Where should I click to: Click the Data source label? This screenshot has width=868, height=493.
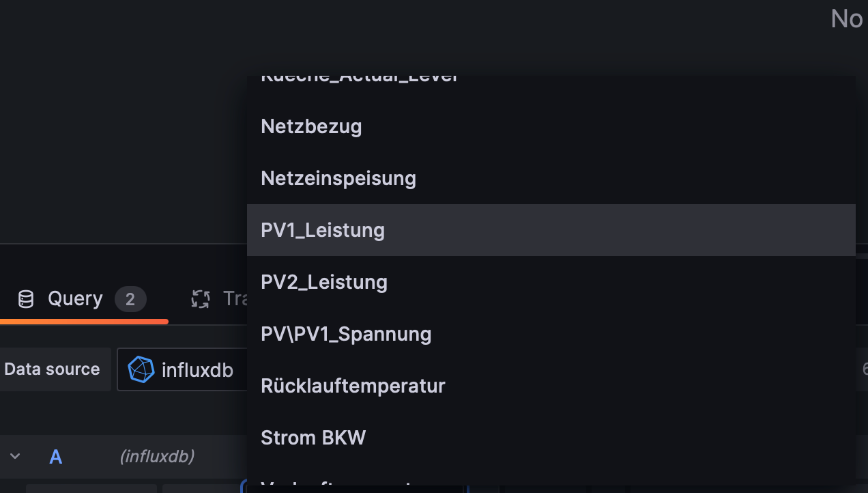[53, 369]
